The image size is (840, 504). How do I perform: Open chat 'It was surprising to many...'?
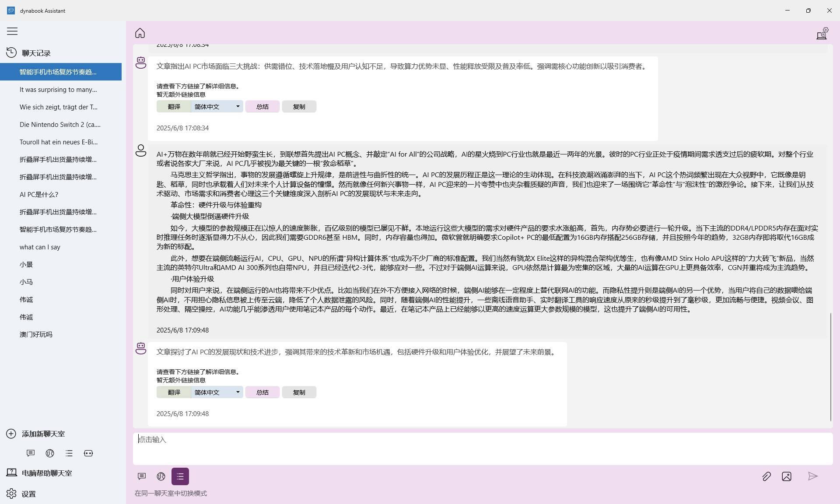tap(58, 90)
